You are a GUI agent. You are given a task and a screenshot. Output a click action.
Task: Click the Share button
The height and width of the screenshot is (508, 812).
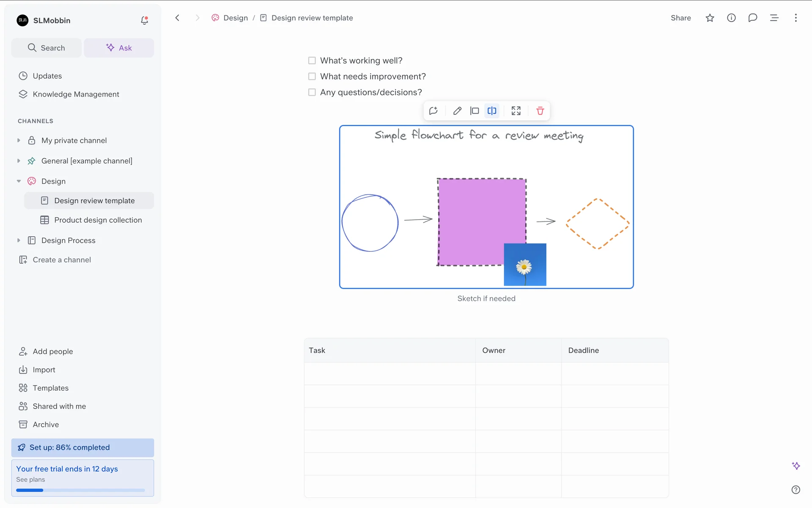[x=680, y=18]
